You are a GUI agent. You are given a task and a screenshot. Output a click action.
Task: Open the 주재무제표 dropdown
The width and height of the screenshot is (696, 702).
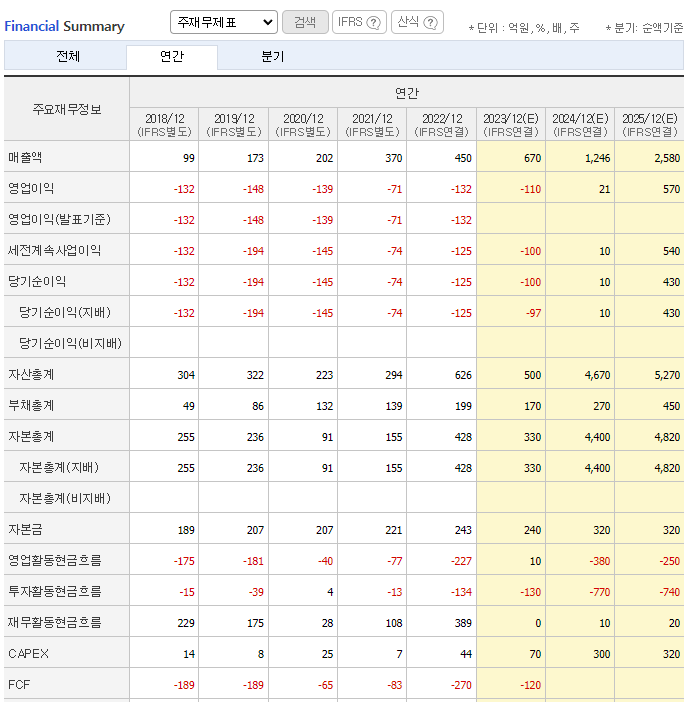pos(224,22)
